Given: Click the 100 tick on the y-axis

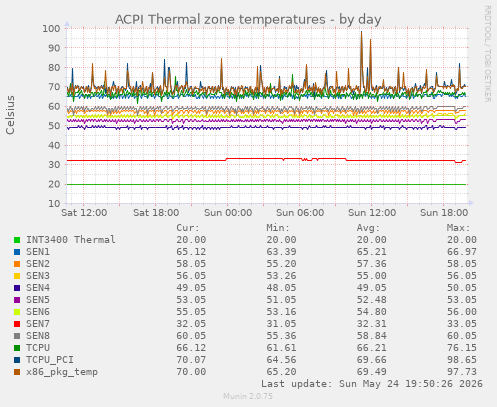Looking at the screenshot, I should pyautogui.click(x=51, y=29).
